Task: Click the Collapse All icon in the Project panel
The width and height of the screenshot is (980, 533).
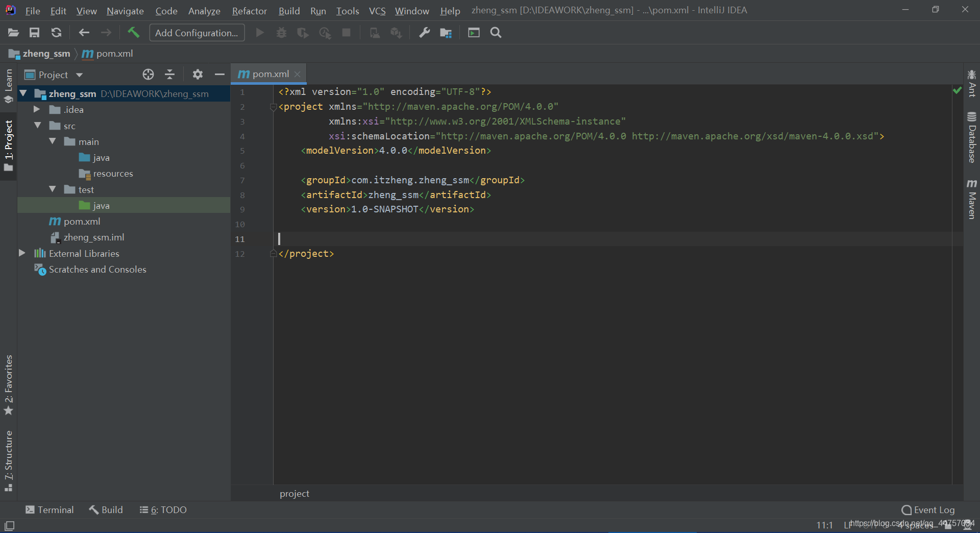Action: point(170,75)
